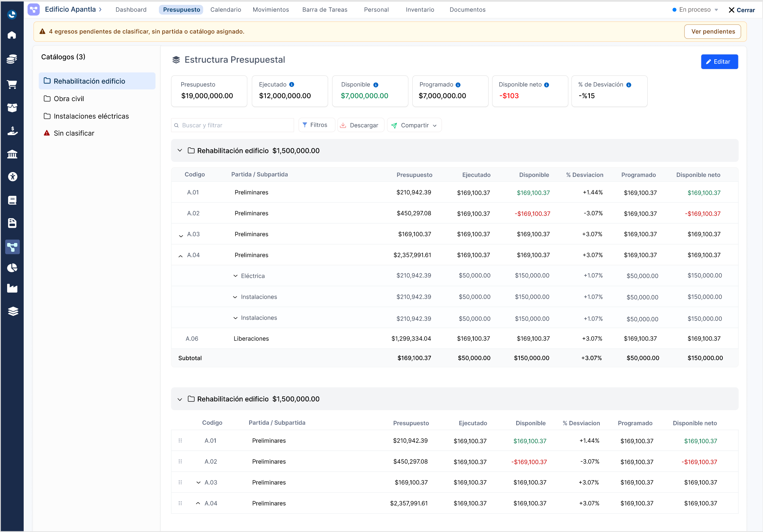Click the info icon beside Disponible neto
The width and height of the screenshot is (763, 532).
click(x=547, y=85)
